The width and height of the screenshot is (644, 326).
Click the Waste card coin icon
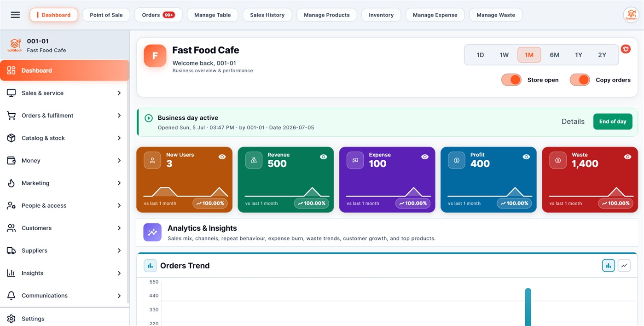point(558,160)
